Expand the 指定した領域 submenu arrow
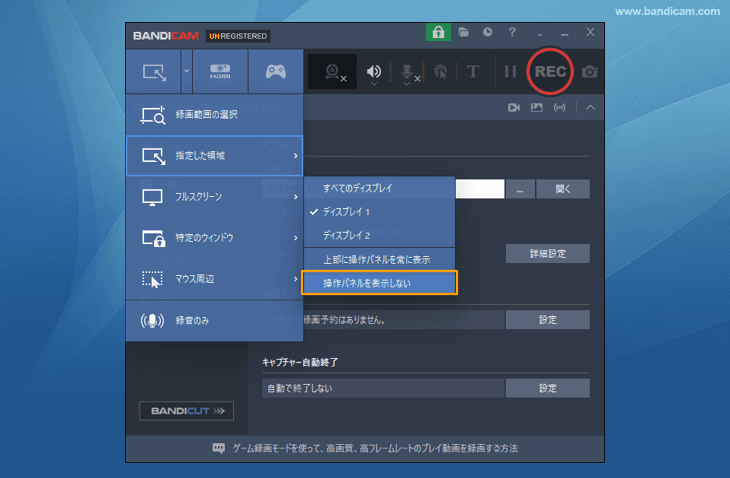730x478 pixels. pyautogui.click(x=295, y=156)
